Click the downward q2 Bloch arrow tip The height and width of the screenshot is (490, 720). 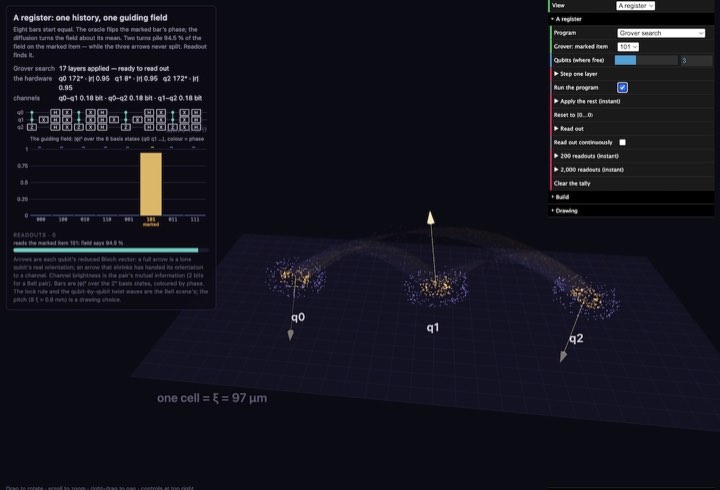coord(563,356)
